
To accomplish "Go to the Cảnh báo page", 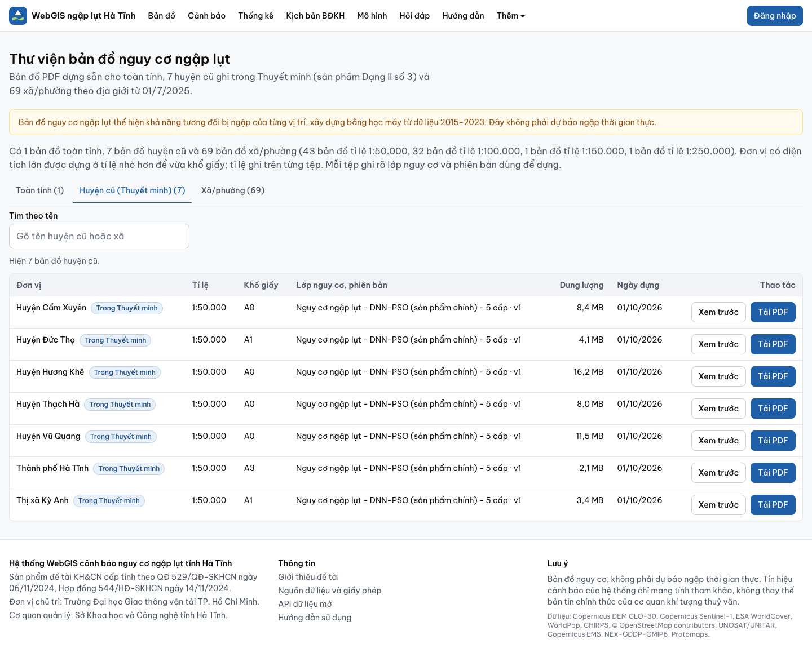I will 206,16.
